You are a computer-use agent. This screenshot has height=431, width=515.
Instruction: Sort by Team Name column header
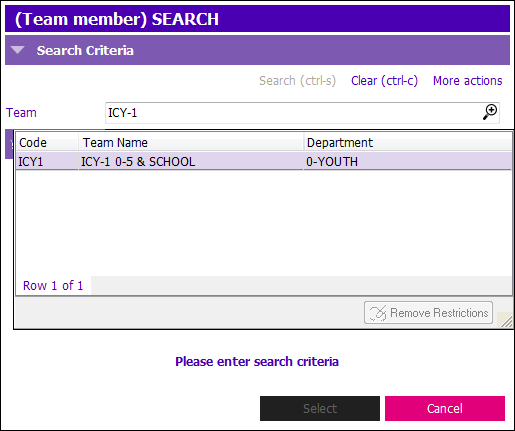(x=191, y=143)
